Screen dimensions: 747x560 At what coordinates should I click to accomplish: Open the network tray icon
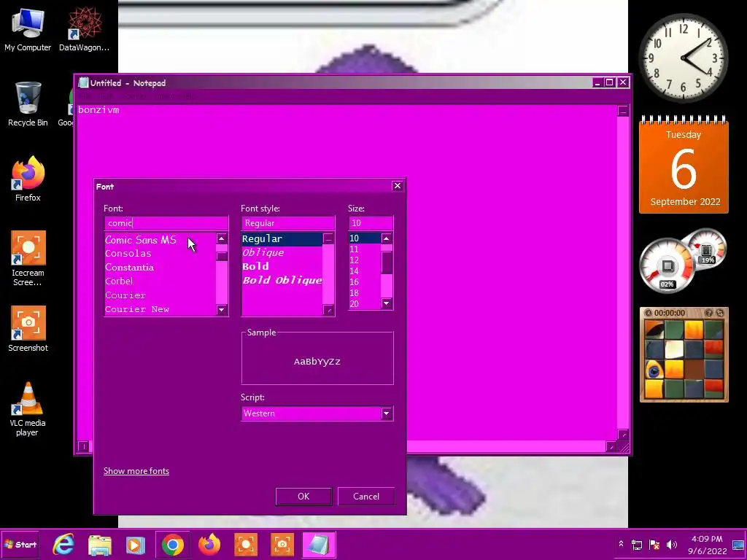click(x=636, y=545)
